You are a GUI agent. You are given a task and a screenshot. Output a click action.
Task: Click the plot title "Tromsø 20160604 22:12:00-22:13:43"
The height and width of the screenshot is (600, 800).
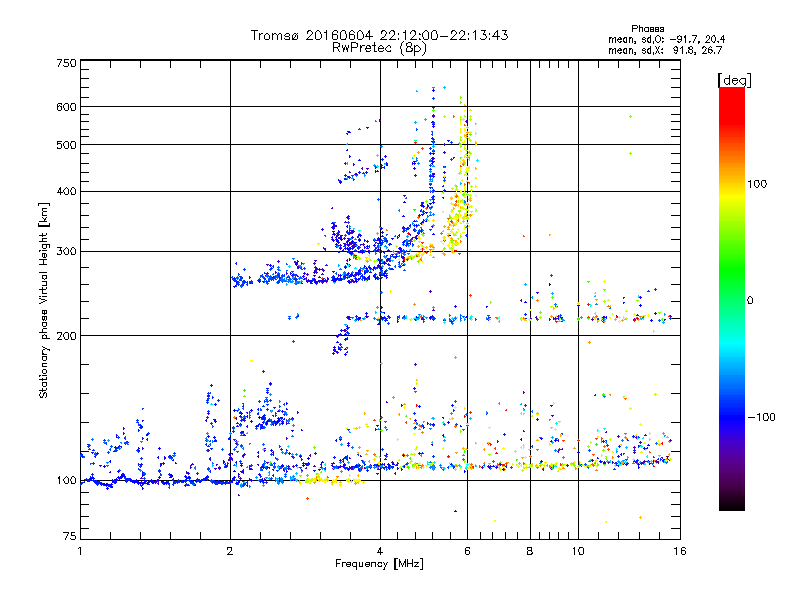point(379,35)
